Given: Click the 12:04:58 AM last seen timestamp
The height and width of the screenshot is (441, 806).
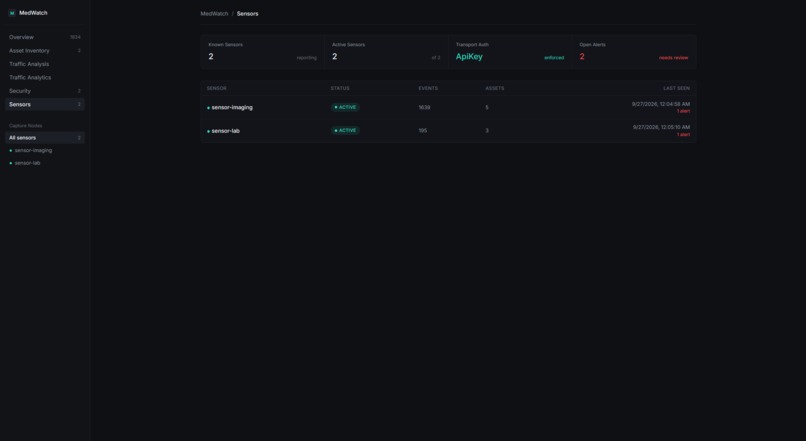Looking at the screenshot, I should coord(661,104).
